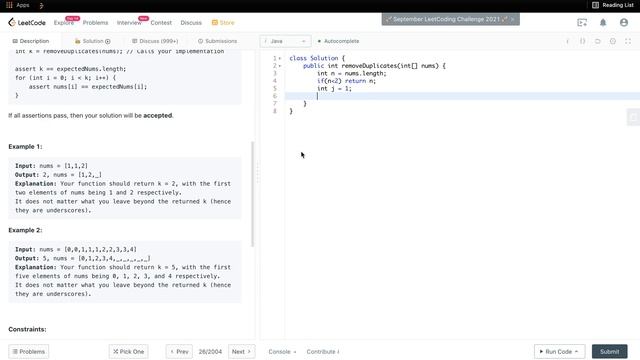
Task: Open the Run Code options arrow
Action: pyautogui.click(x=577, y=351)
